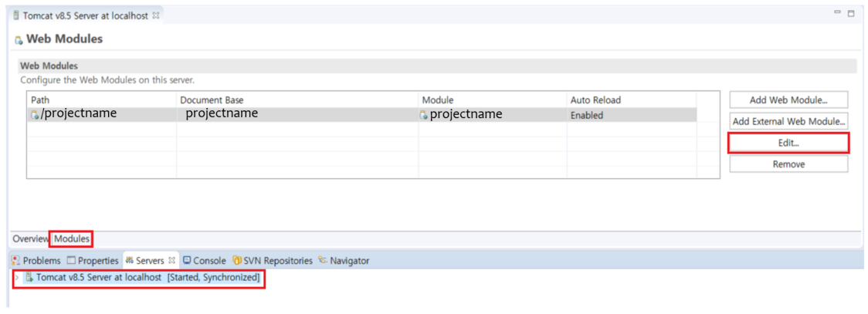Close the Servers view tab
The height and width of the screenshot is (314, 868).
point(171,260)
